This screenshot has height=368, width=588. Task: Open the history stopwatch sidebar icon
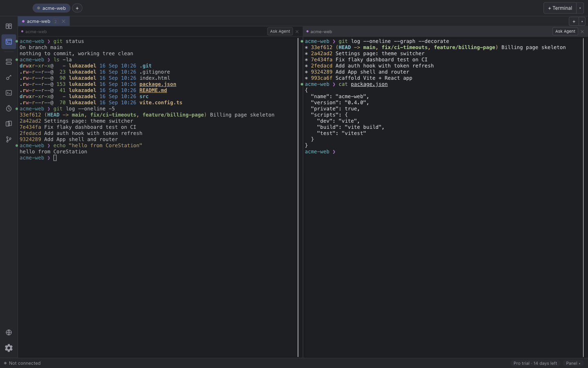point(9,108)
